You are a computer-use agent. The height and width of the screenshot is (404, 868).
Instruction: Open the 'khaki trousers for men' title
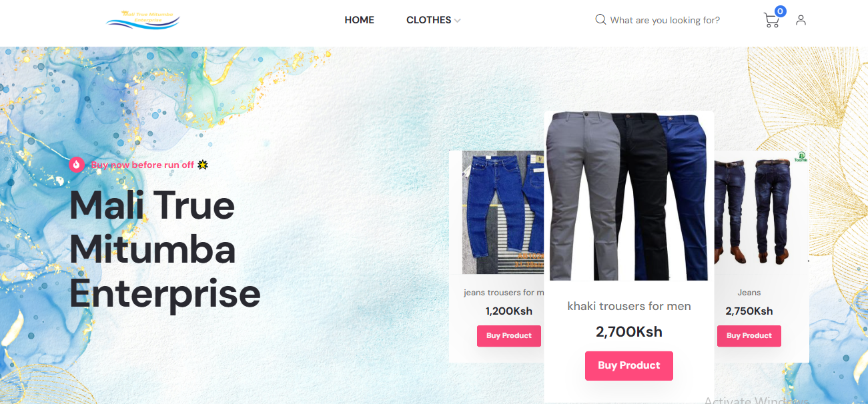click(x=629, y=306)
